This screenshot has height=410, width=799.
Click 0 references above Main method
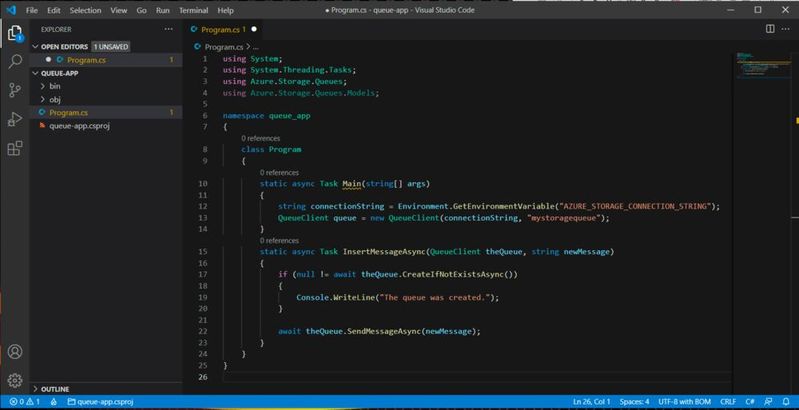279,173
